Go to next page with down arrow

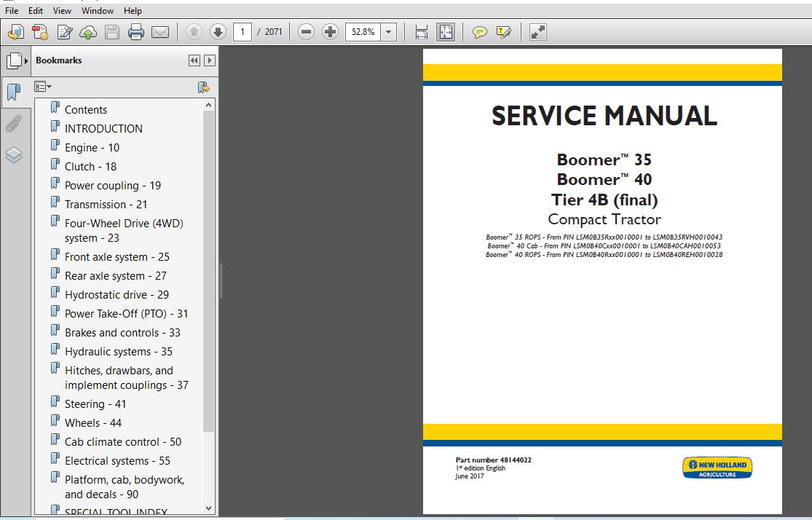[218, 32]
